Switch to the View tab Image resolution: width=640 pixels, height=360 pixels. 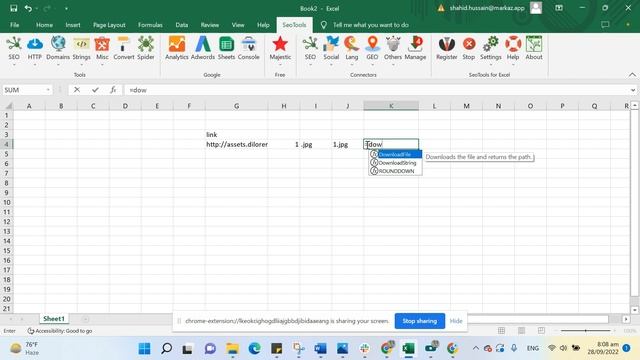tap(238, 25)
